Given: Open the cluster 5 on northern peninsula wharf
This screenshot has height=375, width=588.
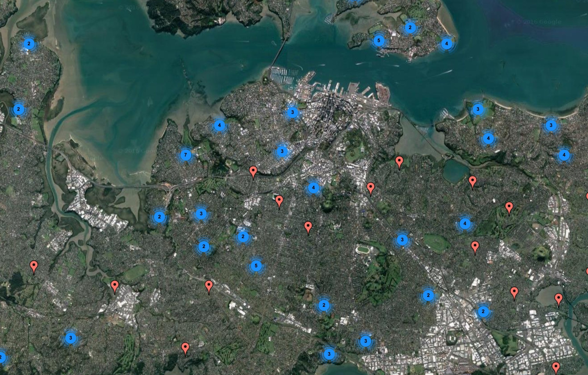Looking at the screenshot, I should coord(379,41).
